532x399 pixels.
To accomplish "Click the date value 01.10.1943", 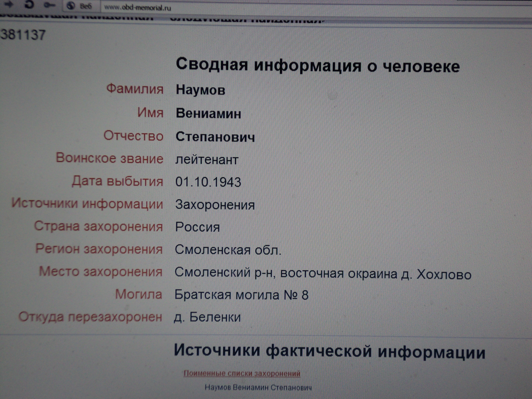I will (x=208, y=182).
